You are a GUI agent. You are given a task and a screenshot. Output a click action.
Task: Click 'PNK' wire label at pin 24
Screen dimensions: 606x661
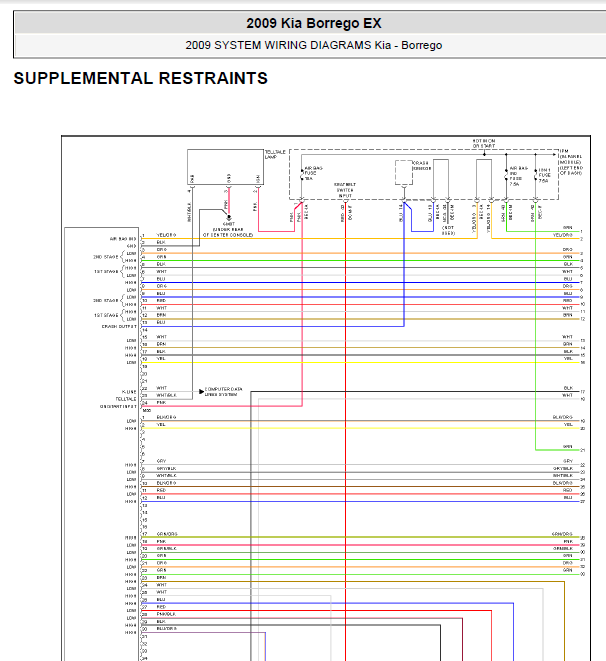161,403
